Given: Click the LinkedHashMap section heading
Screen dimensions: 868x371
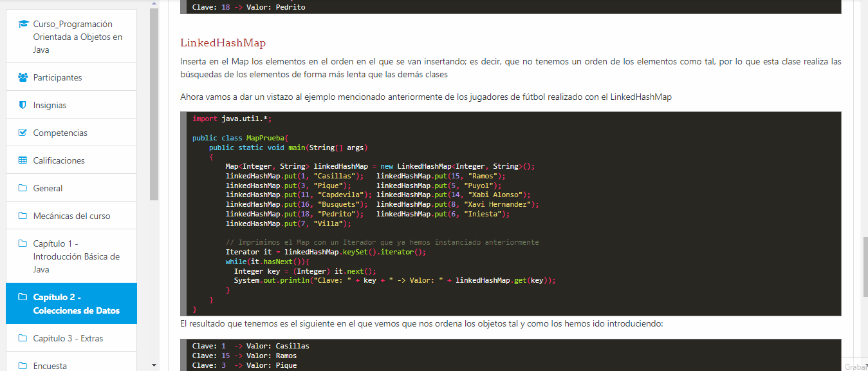Looking at the screenshot, I should point(223,43).
